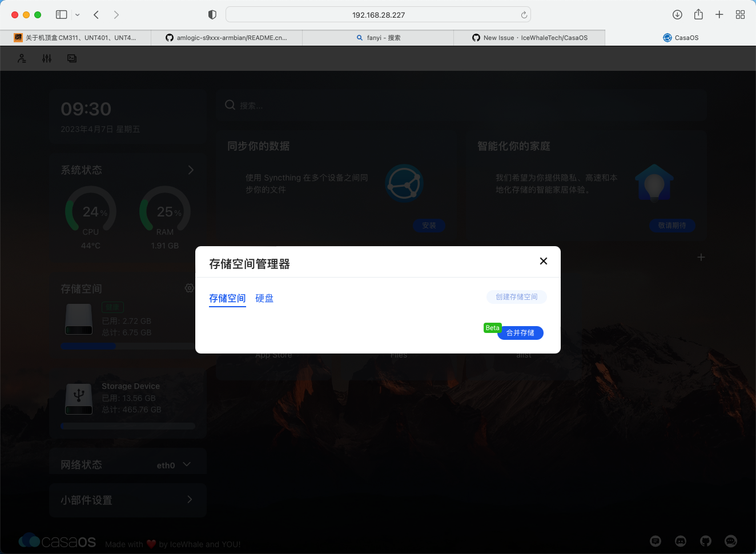This screenshot has width=756, height=554.
Task: Open 小部件设置 chevron
Action: pyautogui.click(x=190, y=499)
